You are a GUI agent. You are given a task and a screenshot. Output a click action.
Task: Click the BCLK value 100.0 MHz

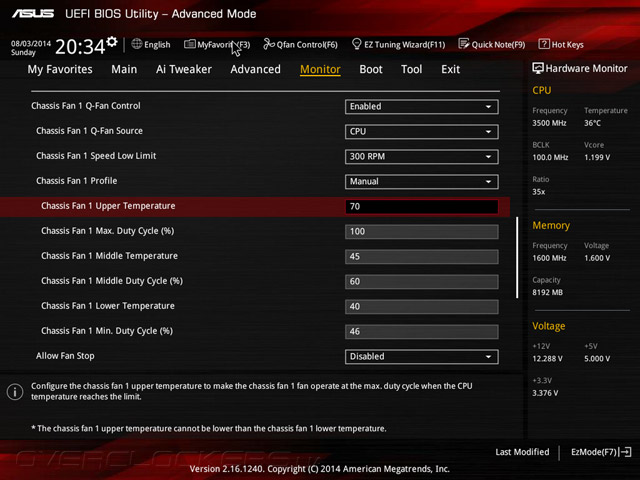click(550, 158)
